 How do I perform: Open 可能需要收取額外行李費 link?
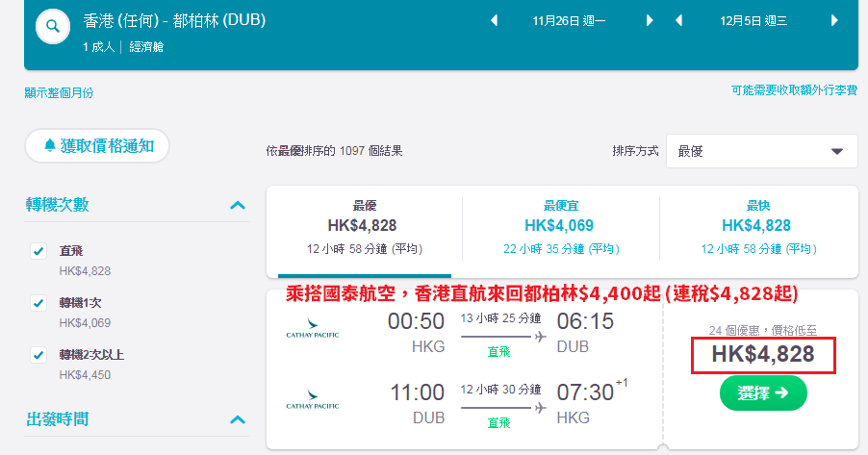point(794,90)
